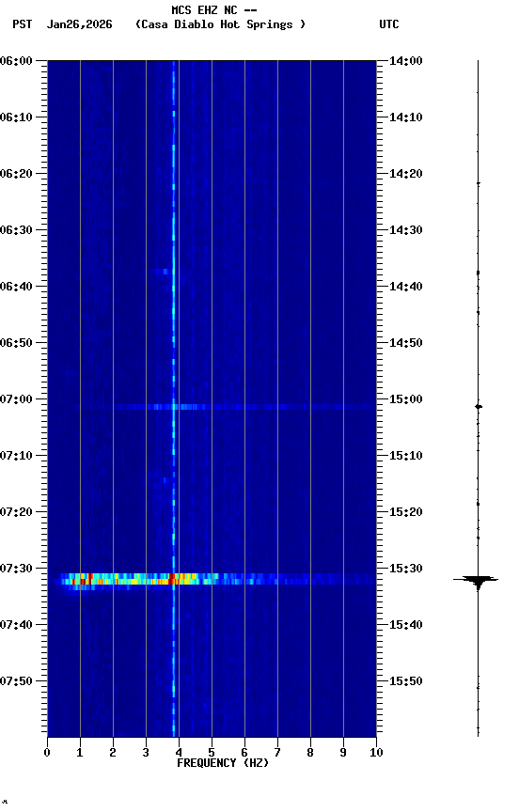Image resolution: width=519 pixels, height=812 pixels.
Task: Click the small seismogram blip near 15:01
Action: point(479,407)
